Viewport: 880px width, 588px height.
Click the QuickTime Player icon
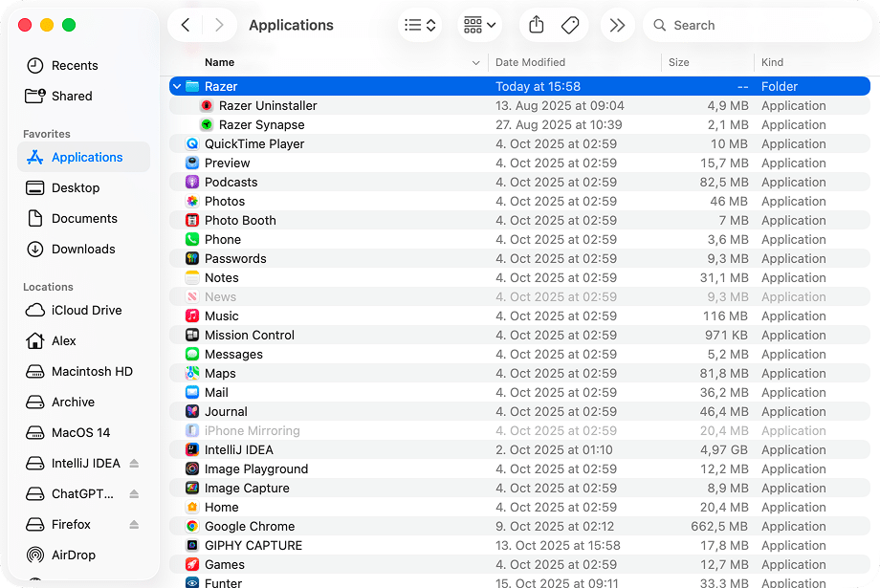[x=192, y=144]
